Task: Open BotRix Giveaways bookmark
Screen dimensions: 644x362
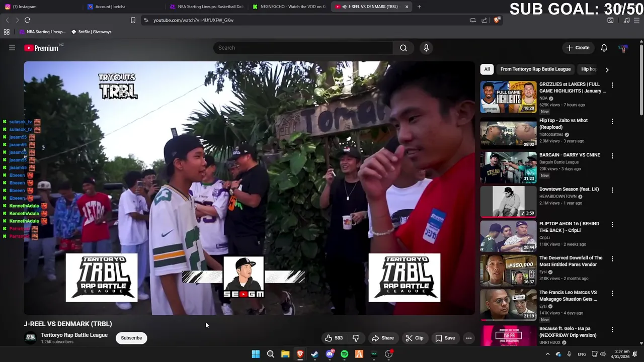Action: 91,32
